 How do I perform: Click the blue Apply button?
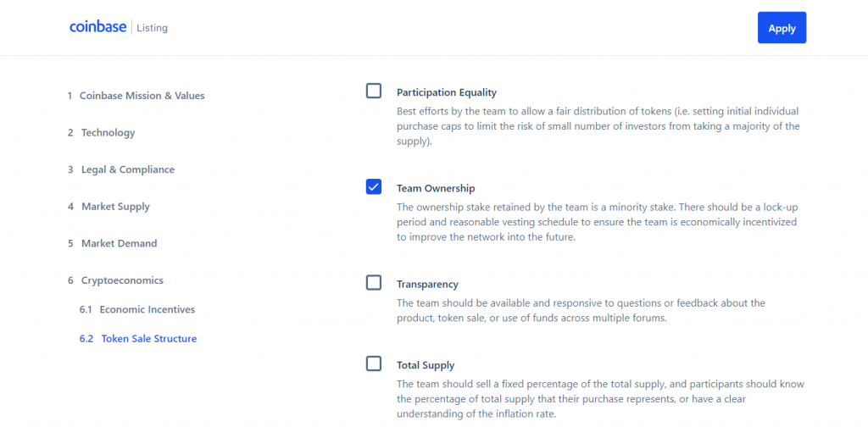click(x=782, y=28)
